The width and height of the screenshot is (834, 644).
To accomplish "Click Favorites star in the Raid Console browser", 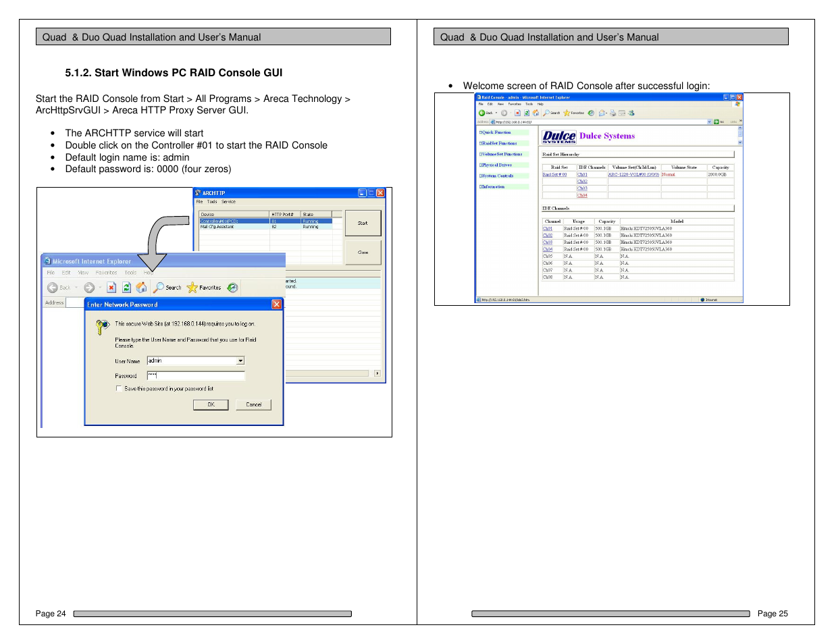I will (x=567, y=113).
